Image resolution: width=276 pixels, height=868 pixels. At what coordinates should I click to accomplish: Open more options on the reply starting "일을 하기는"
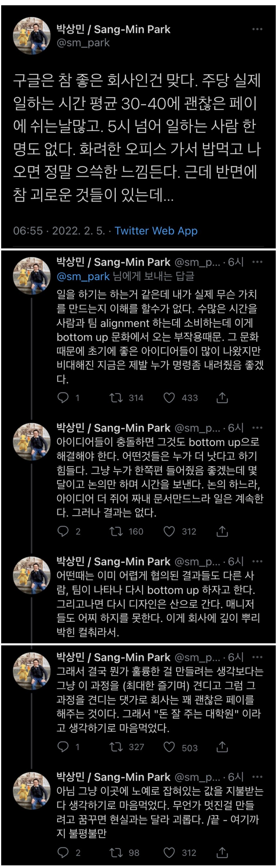(257, 262)
